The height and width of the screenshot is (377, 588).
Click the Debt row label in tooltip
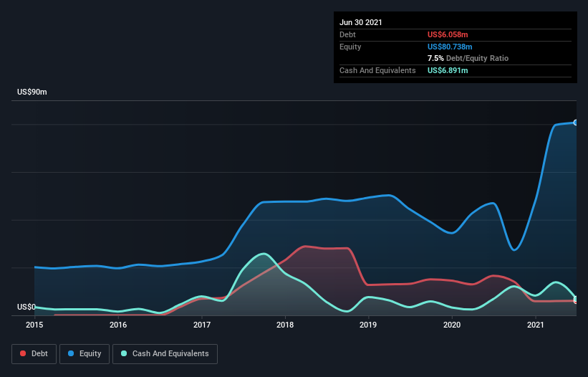click(x=347, y=34)
